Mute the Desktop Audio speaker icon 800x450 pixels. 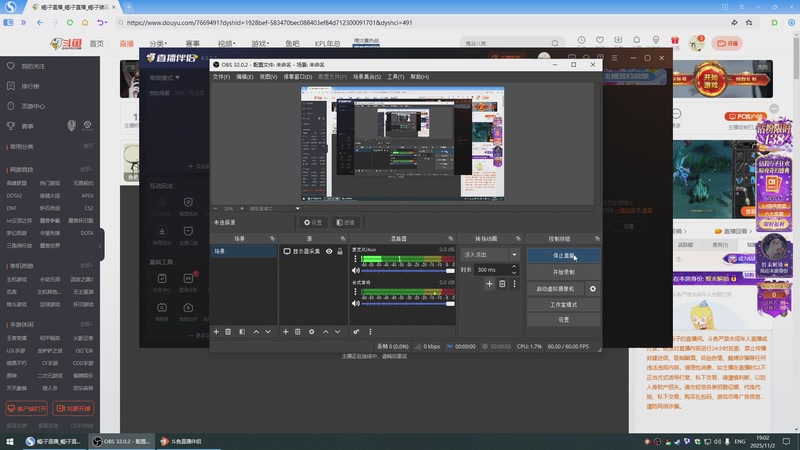356,304
